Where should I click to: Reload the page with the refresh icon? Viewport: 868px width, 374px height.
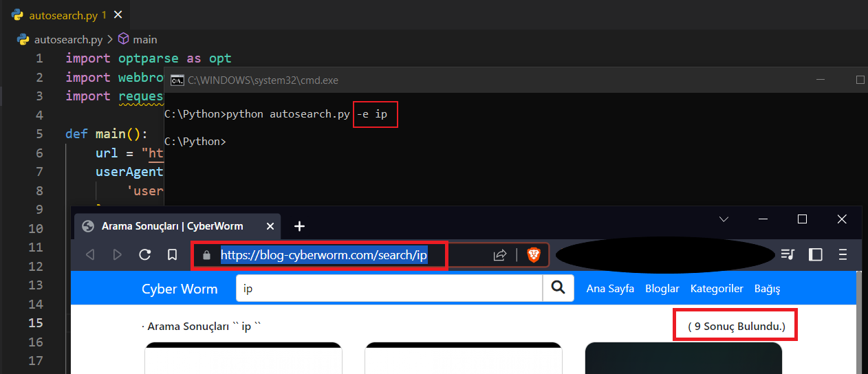point(144,255)
